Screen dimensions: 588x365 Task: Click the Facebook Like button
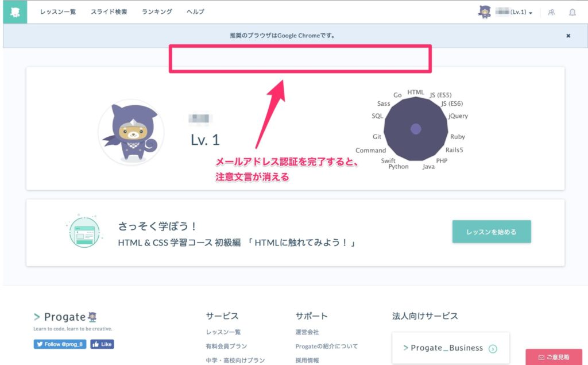[x=102, y=344]
